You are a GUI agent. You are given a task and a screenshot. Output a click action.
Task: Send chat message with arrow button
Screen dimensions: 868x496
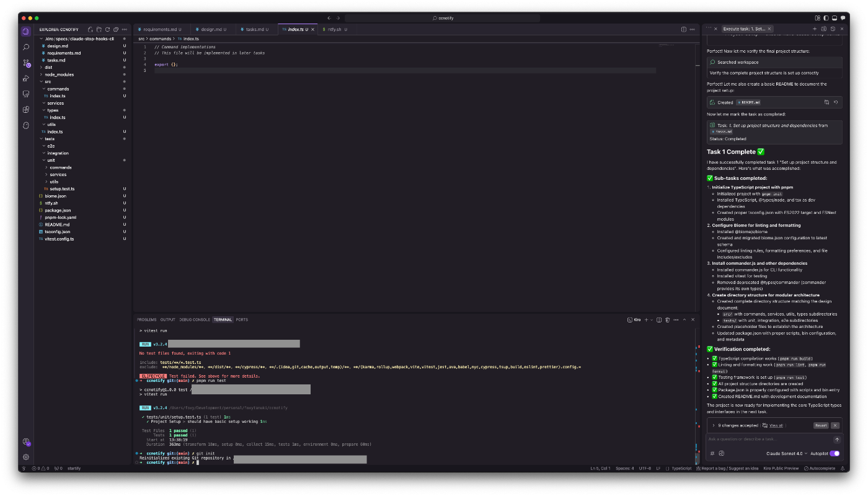click(x=836, y=440)
